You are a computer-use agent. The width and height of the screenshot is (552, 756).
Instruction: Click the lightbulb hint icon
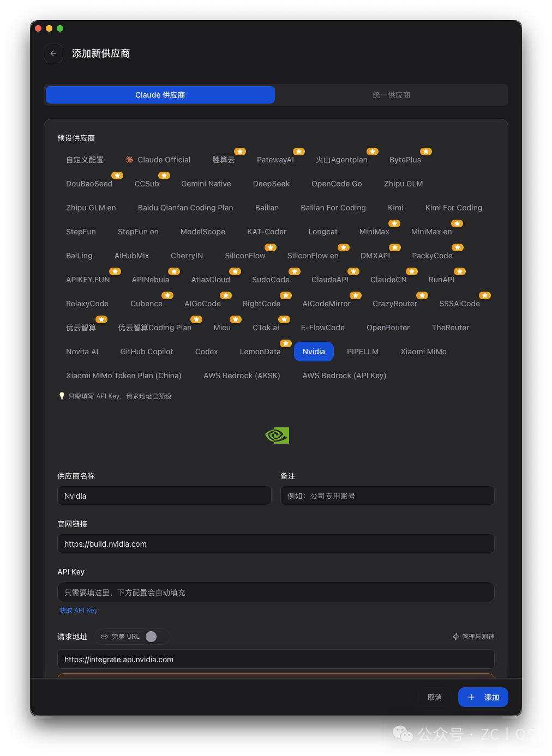point(62,396)
